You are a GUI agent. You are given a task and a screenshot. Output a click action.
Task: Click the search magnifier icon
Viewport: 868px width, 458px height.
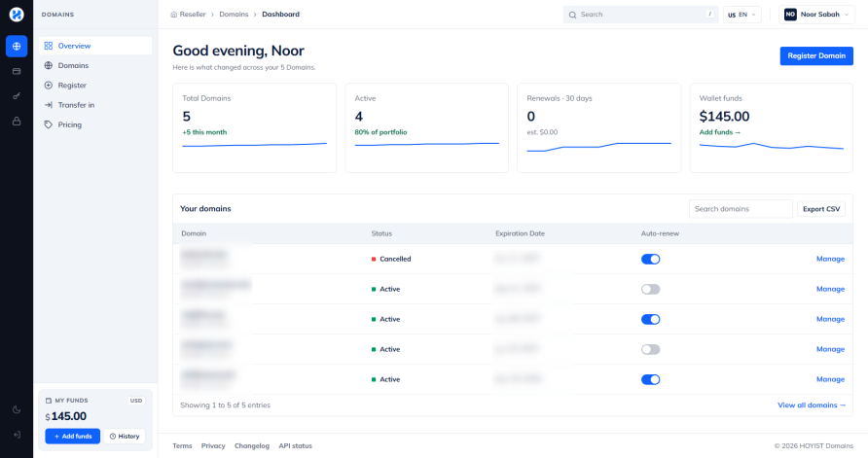click(572, 15)
